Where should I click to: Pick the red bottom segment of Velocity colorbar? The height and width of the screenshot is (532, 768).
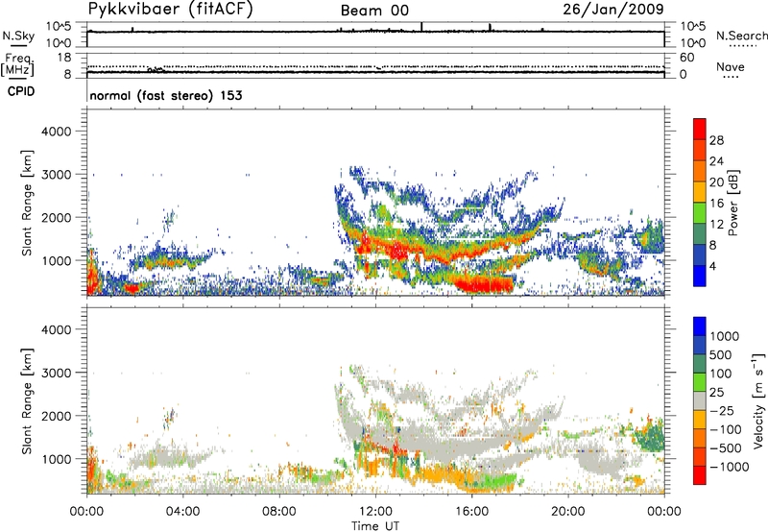[x=700, y=475]
